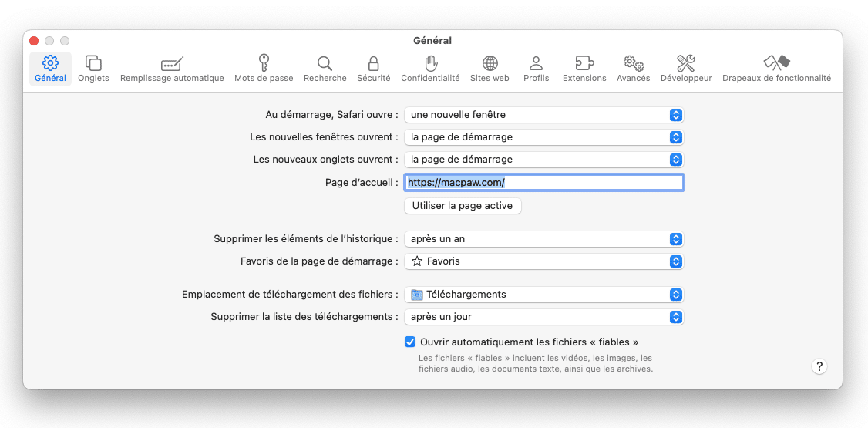Open Remplissage automatique settings
This screenshot has height=428, width=868.
(172, 69)
